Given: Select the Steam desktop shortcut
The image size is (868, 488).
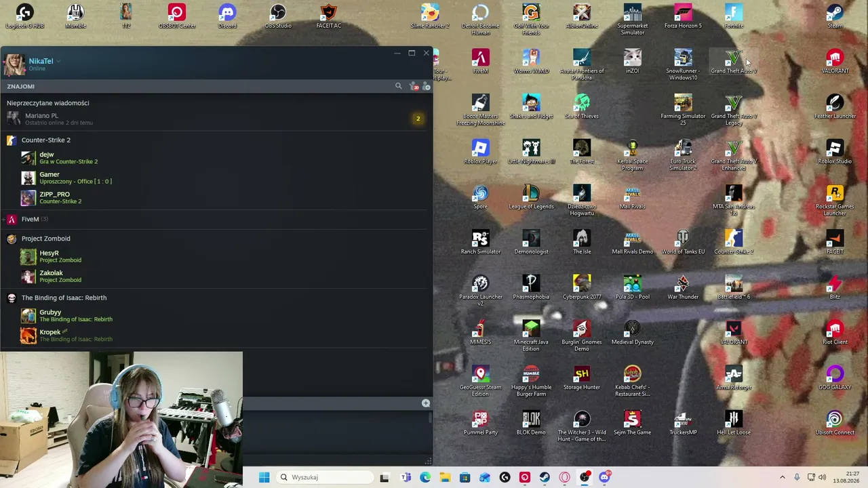Looking at the screenshot, I should pos(835,16).
